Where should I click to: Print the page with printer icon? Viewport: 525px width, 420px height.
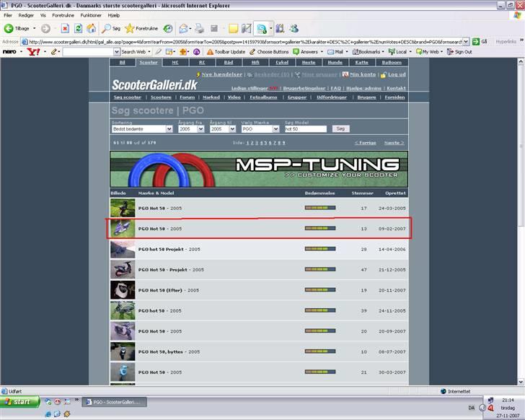200,29
